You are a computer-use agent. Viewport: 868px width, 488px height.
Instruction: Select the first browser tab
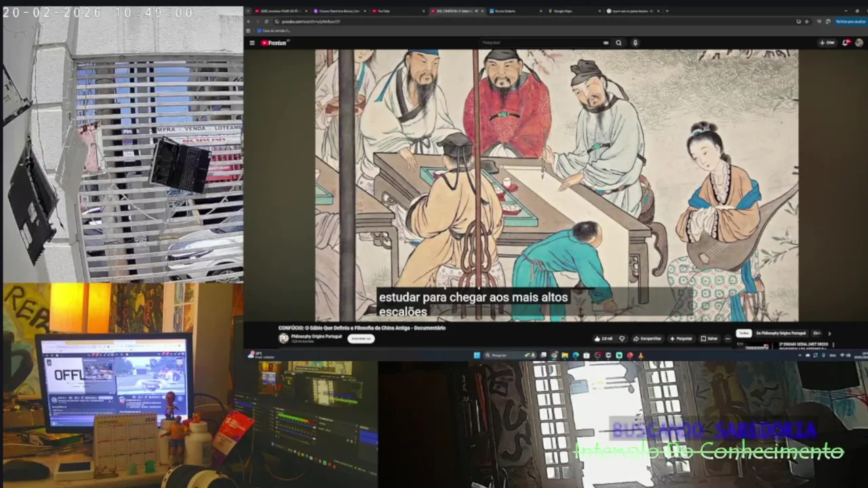point(281,11)
